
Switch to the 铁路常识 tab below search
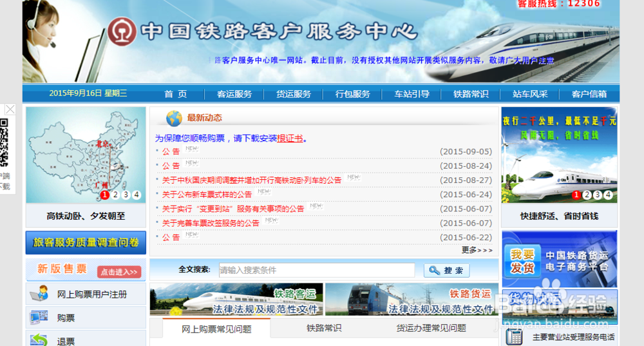(x=324, y=328)
